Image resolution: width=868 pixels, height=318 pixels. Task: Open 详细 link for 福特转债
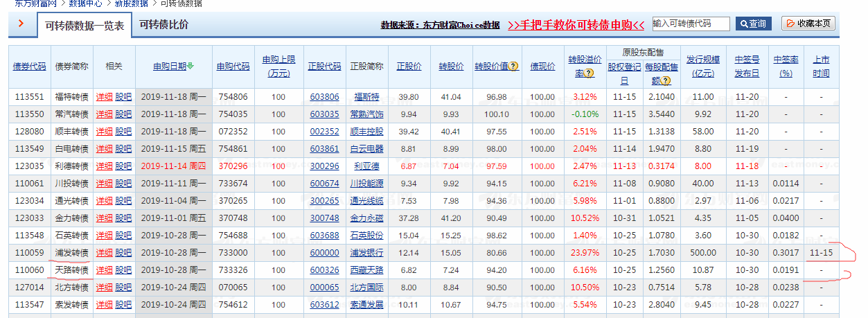click(104, 97)
